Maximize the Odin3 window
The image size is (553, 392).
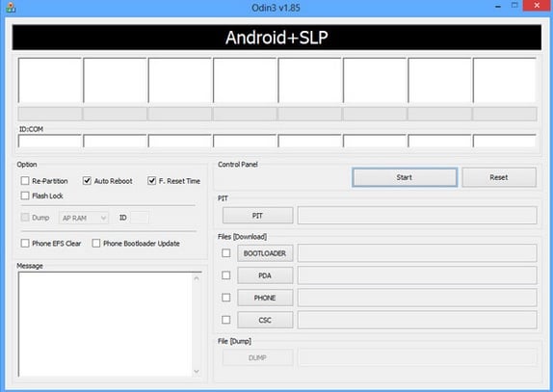[x=514, y=6]
